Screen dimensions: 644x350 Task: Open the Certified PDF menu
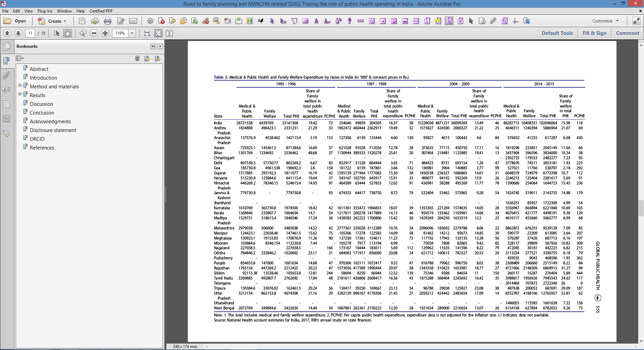click(101, 11)
